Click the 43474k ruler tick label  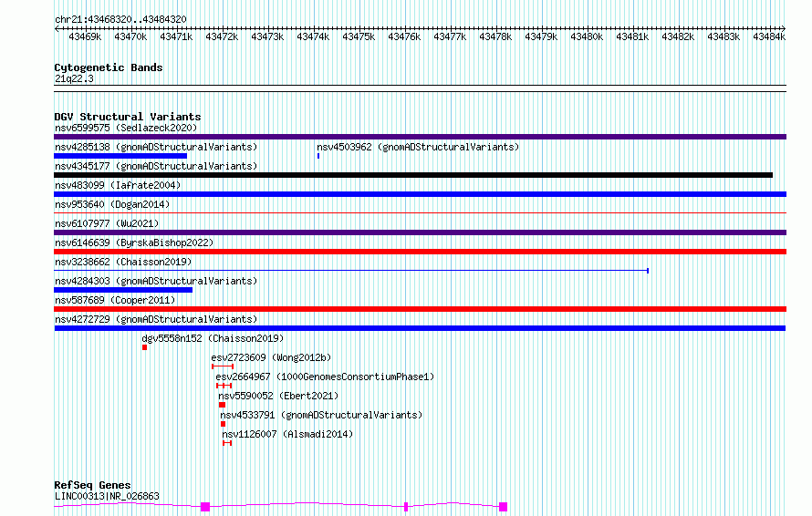pos(313,36)
